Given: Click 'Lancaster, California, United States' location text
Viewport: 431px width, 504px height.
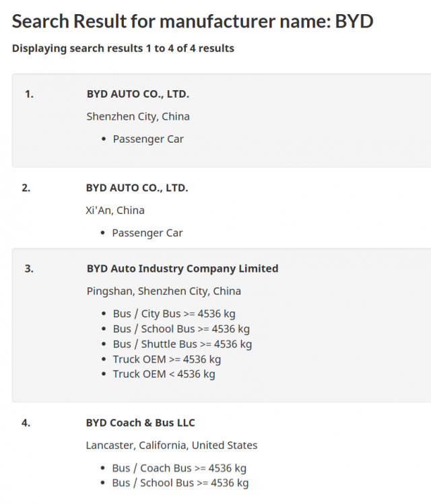Looking at the screenshot, I should click(x=172, y=445).
